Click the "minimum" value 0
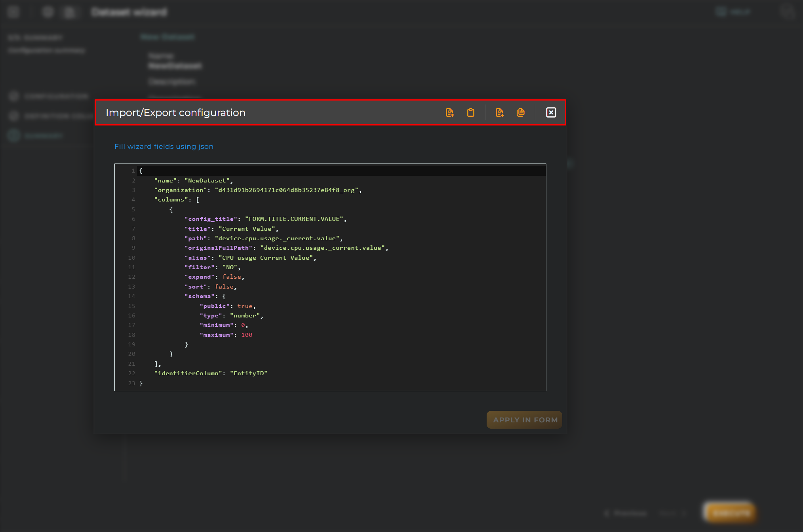803x532 pixels. [243, 325]
